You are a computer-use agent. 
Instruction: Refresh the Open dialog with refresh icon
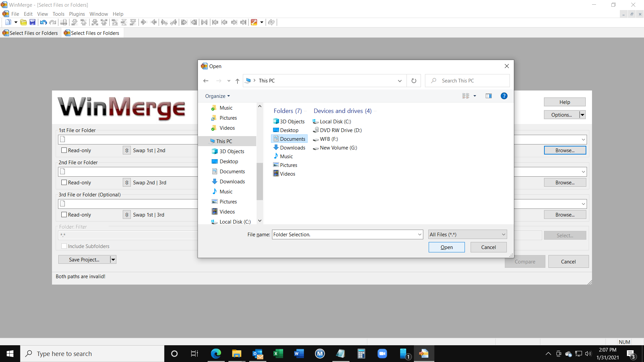[x=414, y=80]
